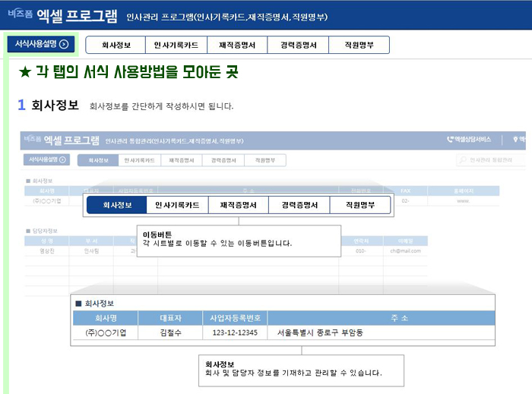Click the faded 경력증명서 tab in the preview
Screen dimensions: 532x394
tap(223, 160)
